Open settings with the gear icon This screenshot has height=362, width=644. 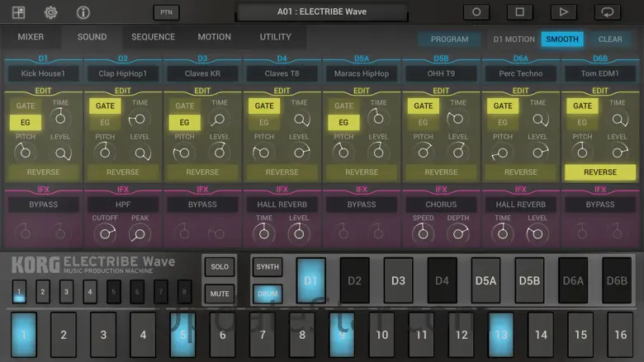(x=51, y=12)
